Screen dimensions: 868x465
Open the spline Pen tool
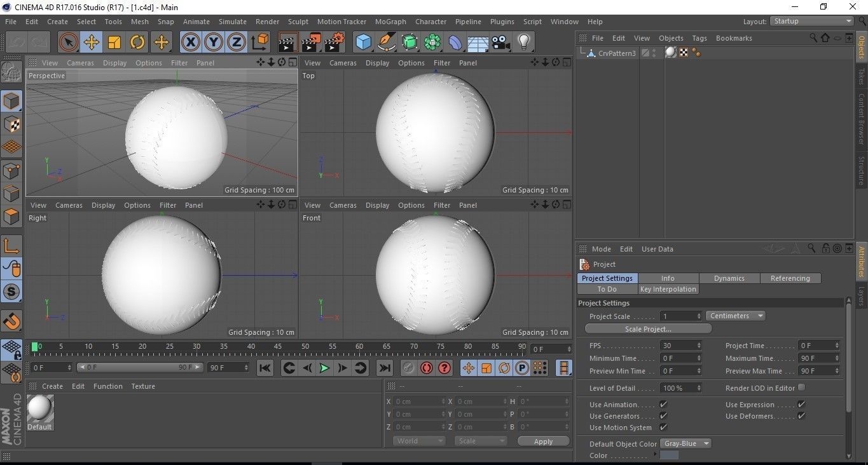click(x=387, y=43)
